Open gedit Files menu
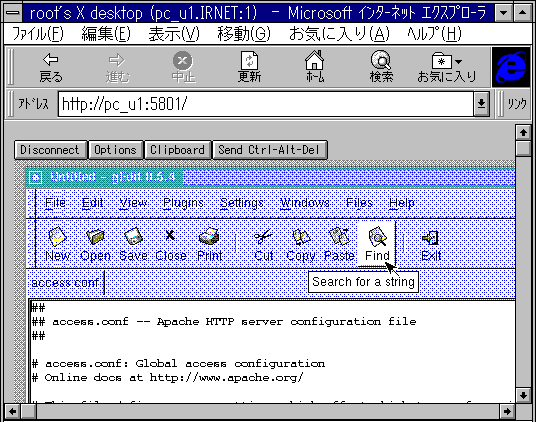The image size is (536, 422). [x=359, y=203]
